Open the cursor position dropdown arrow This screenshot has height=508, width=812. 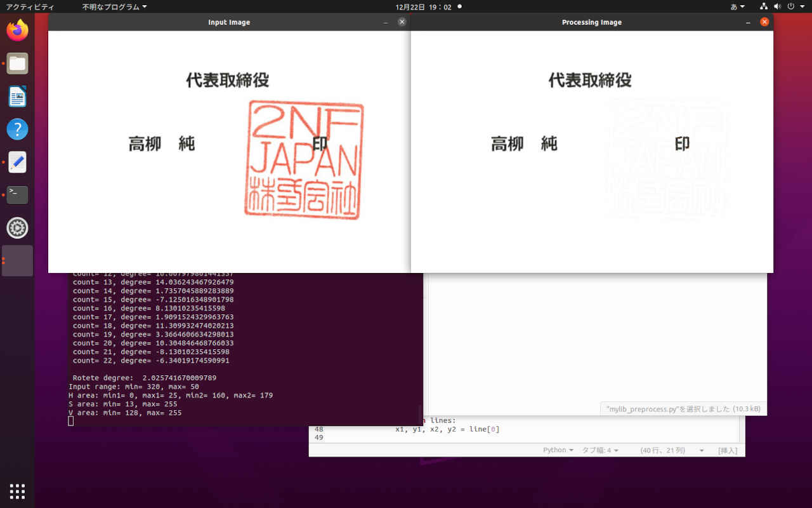click(702, 450)
